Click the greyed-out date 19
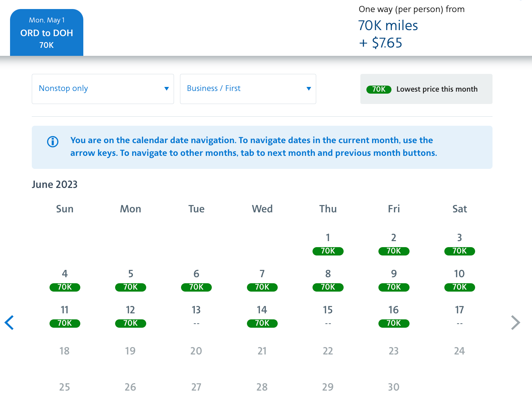 click(130, 351)
